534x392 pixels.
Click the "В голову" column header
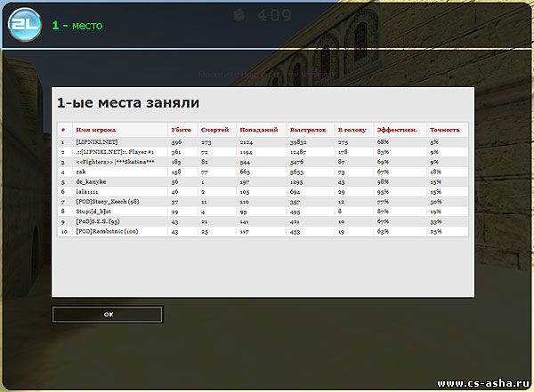pos(352,130)
